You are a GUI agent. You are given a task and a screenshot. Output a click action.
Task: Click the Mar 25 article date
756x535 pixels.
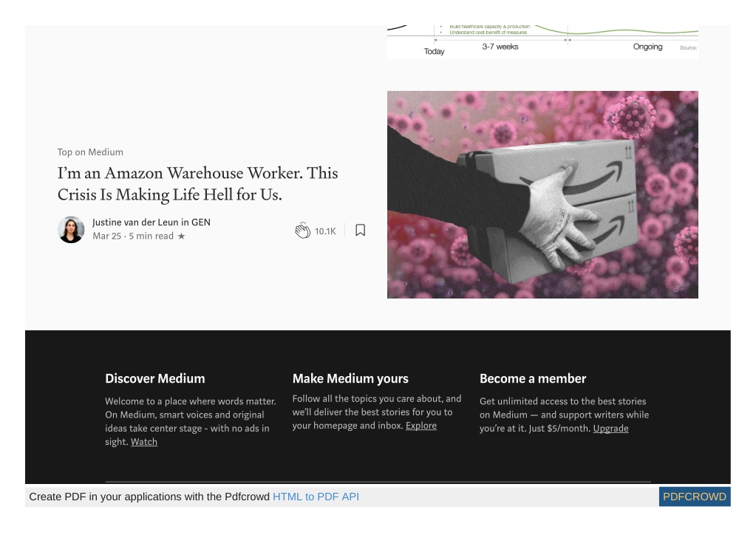pyautogui.click(x=106, y=236)
